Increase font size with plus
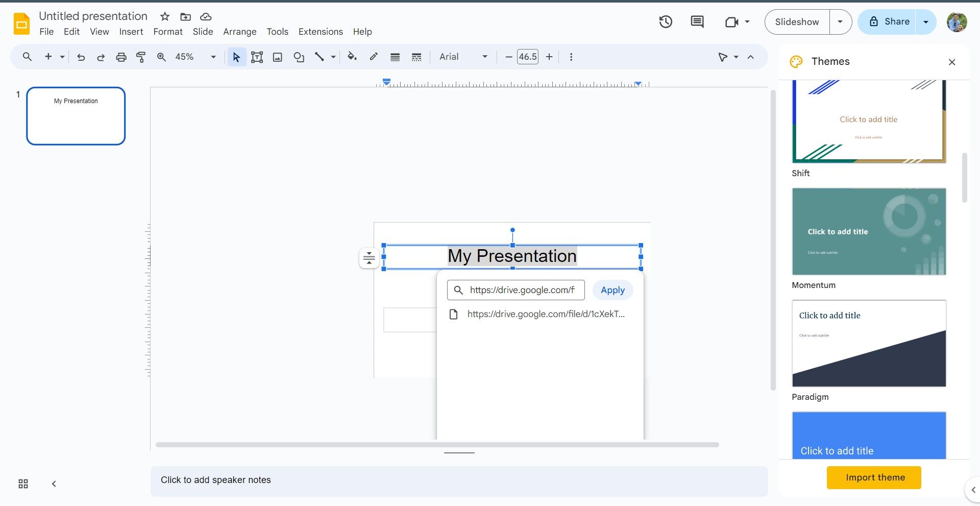The image size is (980, 506). coord(549,57)
